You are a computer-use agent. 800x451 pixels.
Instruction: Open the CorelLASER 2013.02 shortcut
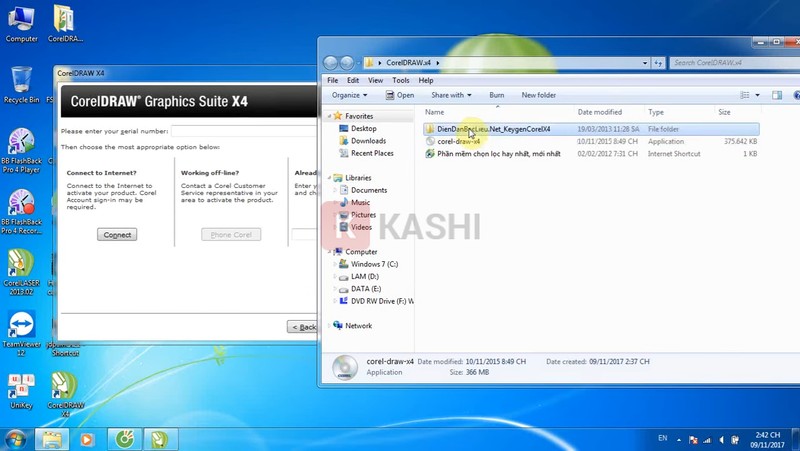click(21, 272)
